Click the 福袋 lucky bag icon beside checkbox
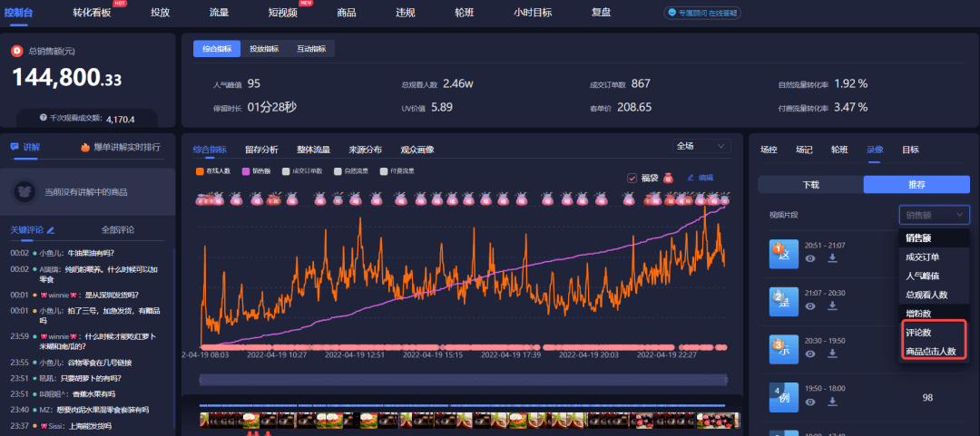 [x=668, y=178]
